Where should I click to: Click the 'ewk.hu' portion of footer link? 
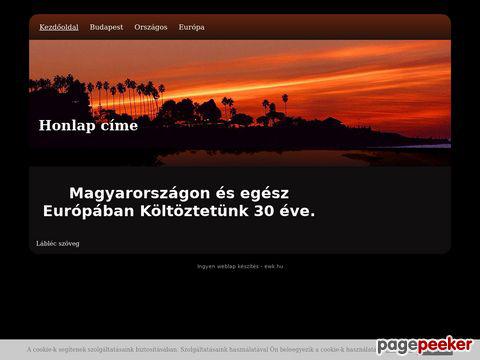[x=274, y=266]
